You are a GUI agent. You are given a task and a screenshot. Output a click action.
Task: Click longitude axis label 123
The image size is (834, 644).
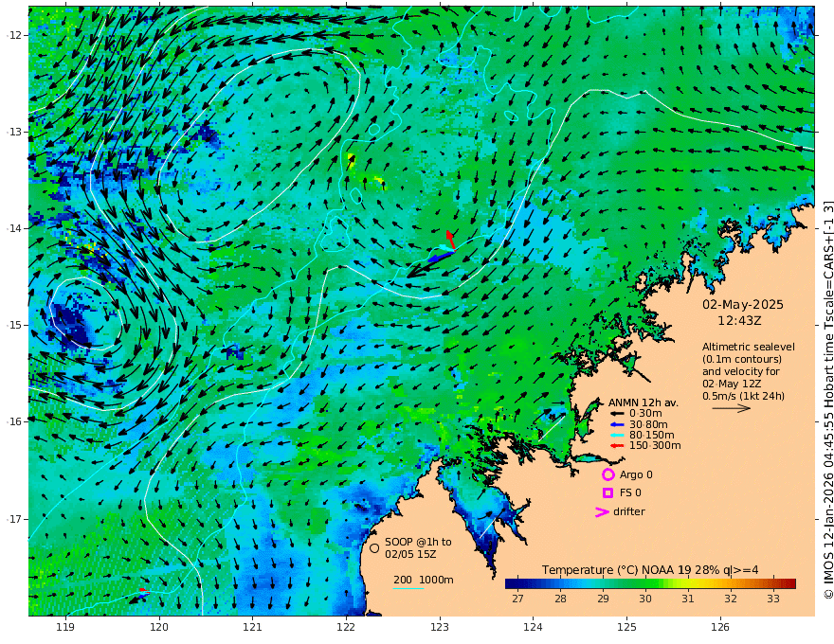[x=440, y=627]
